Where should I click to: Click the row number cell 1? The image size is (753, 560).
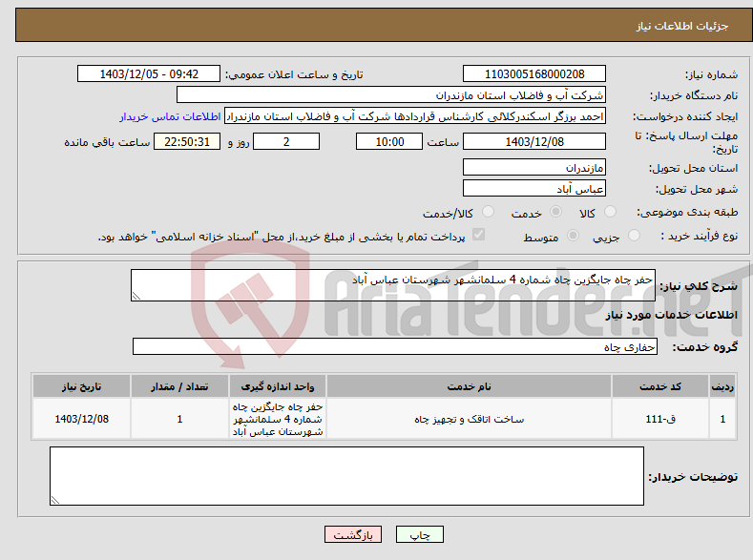click(x=722, y=419)
